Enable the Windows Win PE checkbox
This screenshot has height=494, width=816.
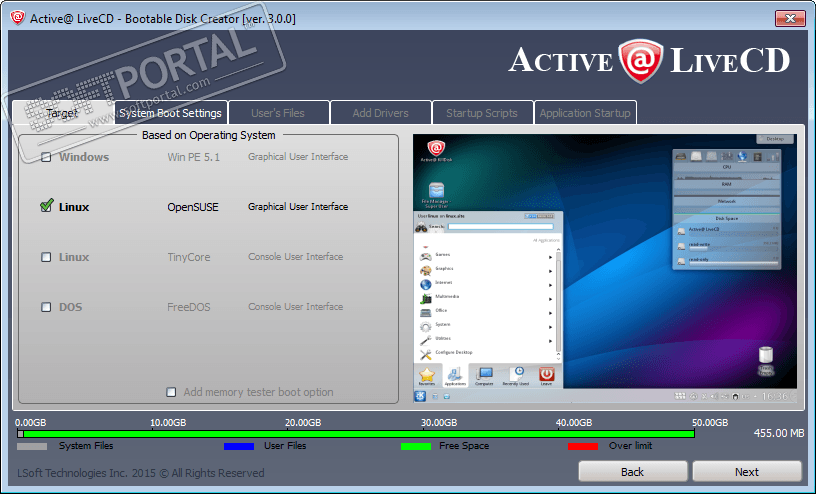tap(46, 157)
